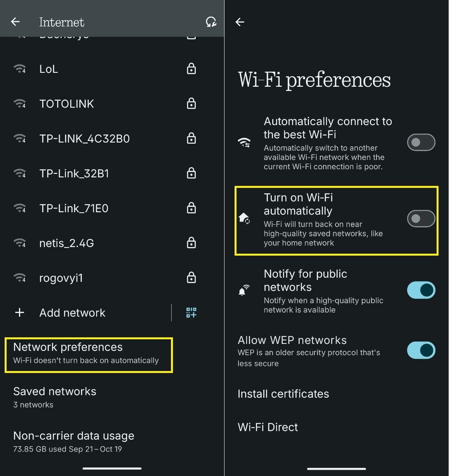Open Non-carrier data usage
449x476 pixels.
point(112,442)
